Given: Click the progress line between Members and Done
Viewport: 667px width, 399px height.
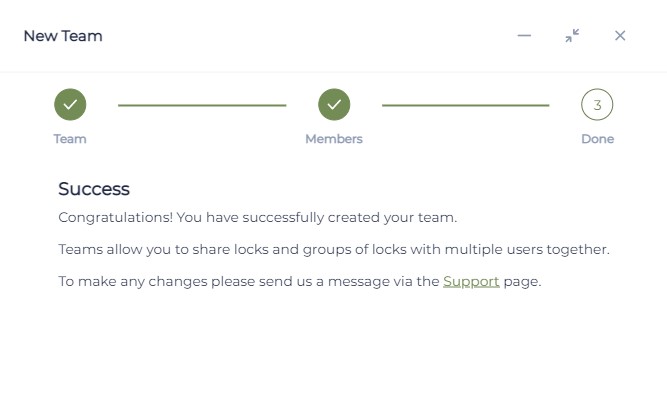Looking at the screenshot, I should coord(466,105).
